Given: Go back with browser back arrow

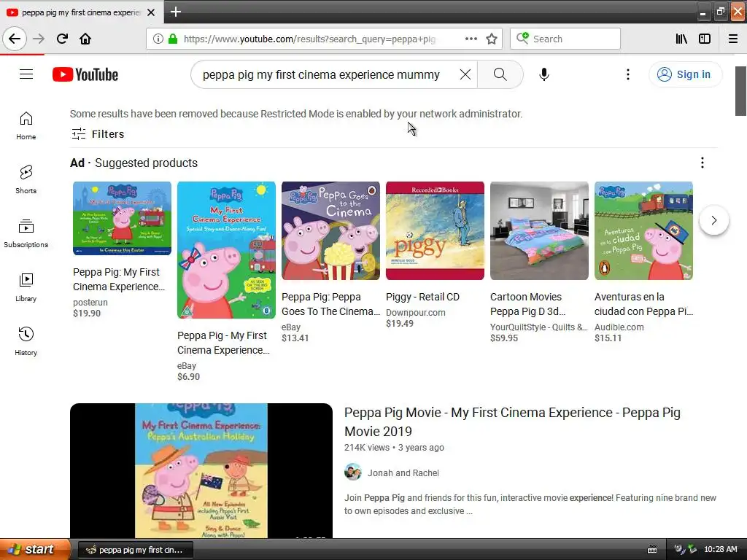Looking at the screenshot, I should (15, 39).
